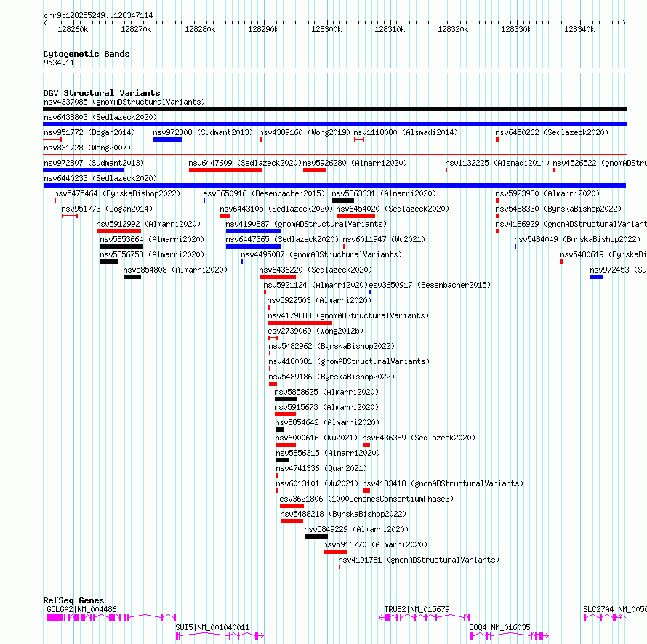Select blue bar under nsv972453

(596, 277)
